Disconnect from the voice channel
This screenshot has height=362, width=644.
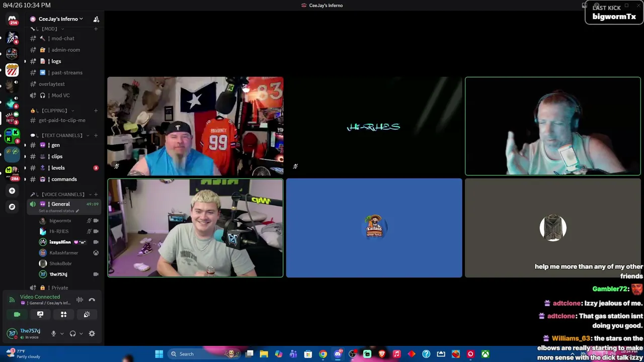(92, 300)
